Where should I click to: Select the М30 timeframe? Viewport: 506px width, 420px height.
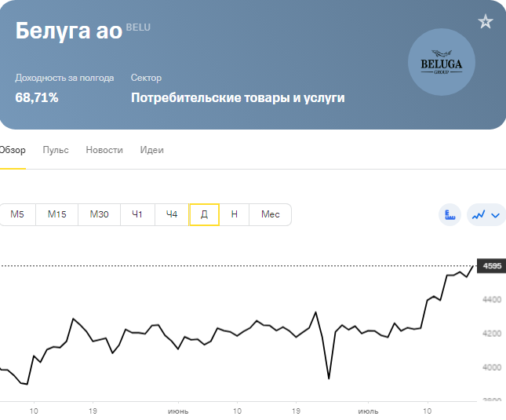[x=99, y=214]
